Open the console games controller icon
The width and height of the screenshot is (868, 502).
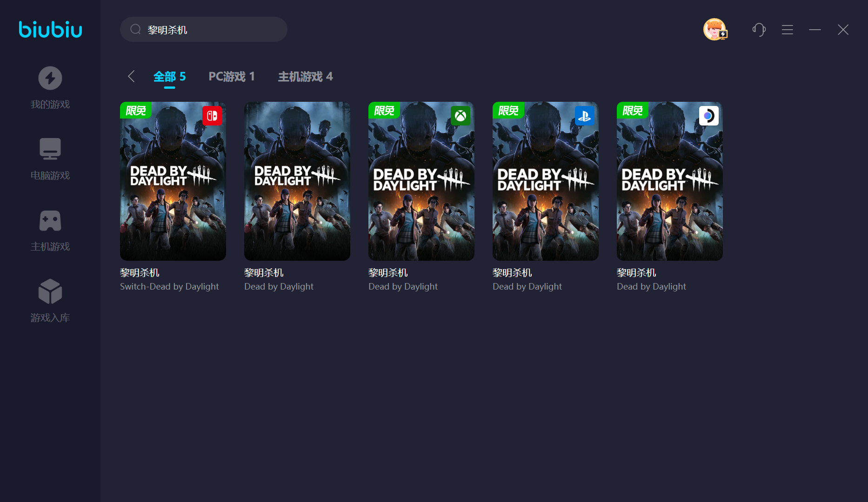(50, 221)
